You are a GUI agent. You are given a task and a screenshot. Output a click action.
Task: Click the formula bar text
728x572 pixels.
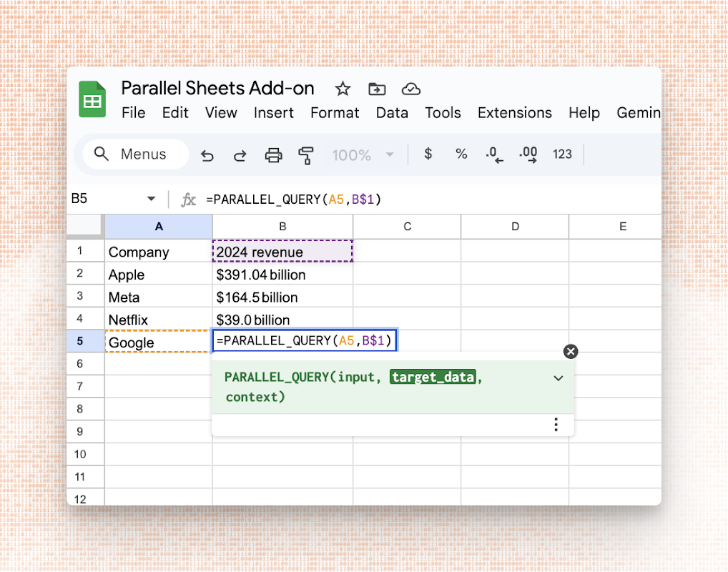[x=294, y=199]
